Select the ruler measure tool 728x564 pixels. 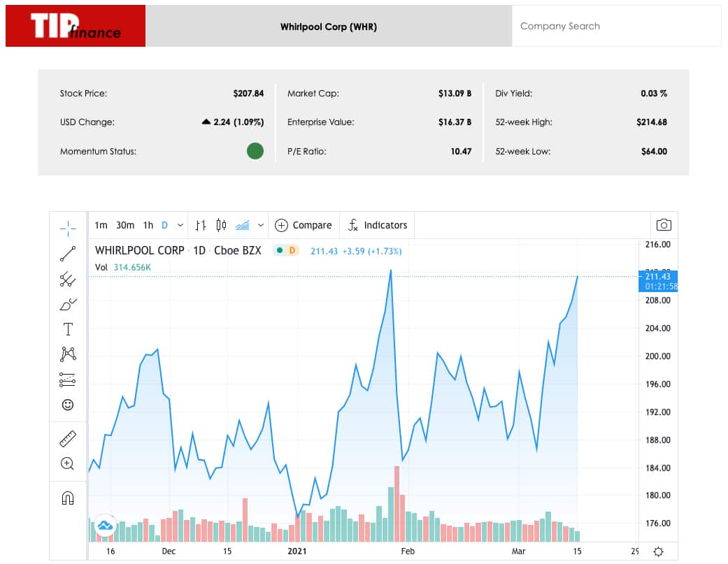click(68, 439)
